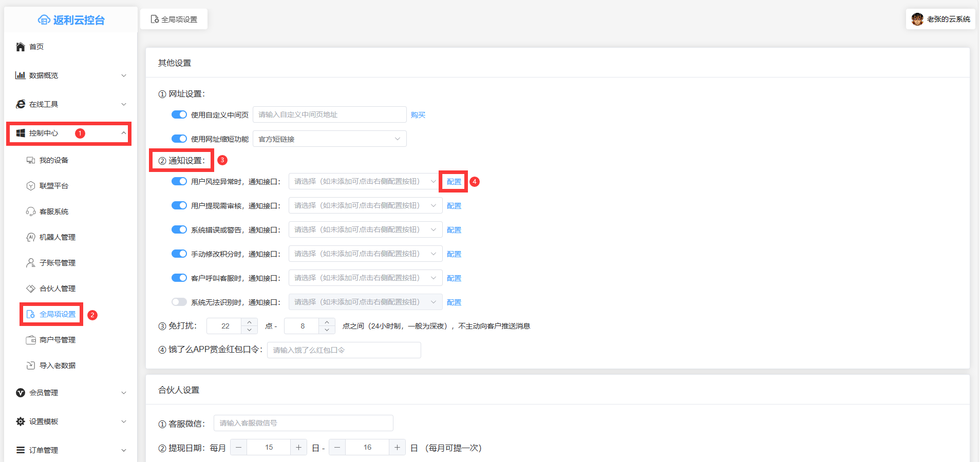This screenshot has height=462, width=980.
Task: Click the robot icon for 机器人管理
Action: coord(31,237)
